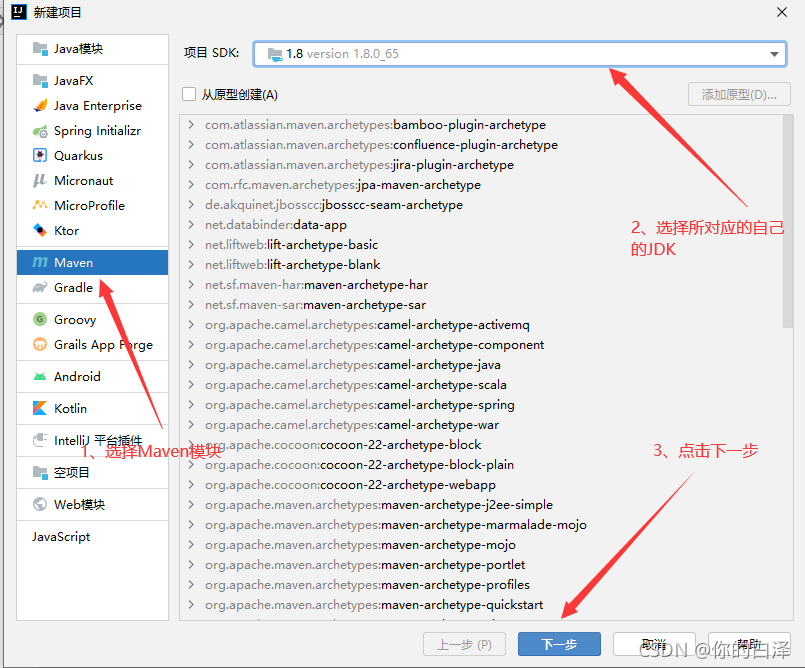The height and width of the screenshot is (668, 805).
Task: Expand maven-archetype-quickstart entry
Action: click(x=191, y=604)
